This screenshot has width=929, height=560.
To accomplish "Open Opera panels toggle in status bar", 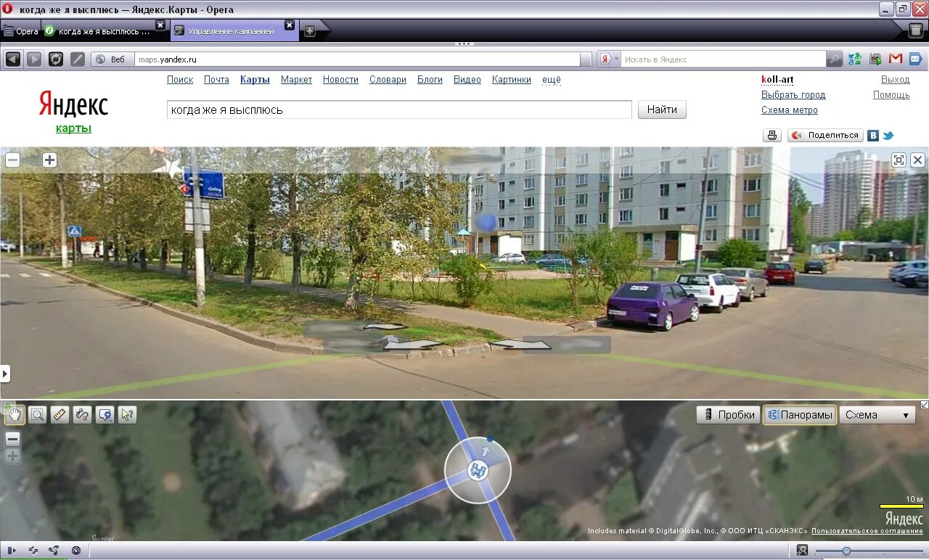I will (12, 551).
